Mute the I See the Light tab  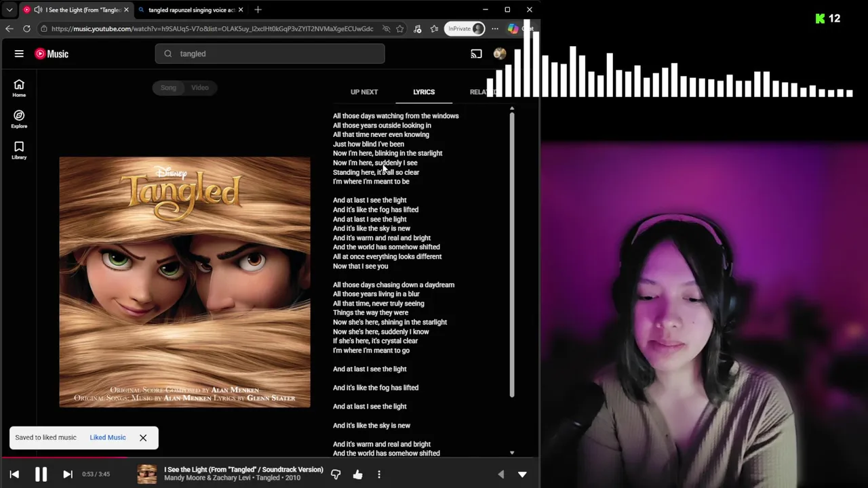click(38, 9)
